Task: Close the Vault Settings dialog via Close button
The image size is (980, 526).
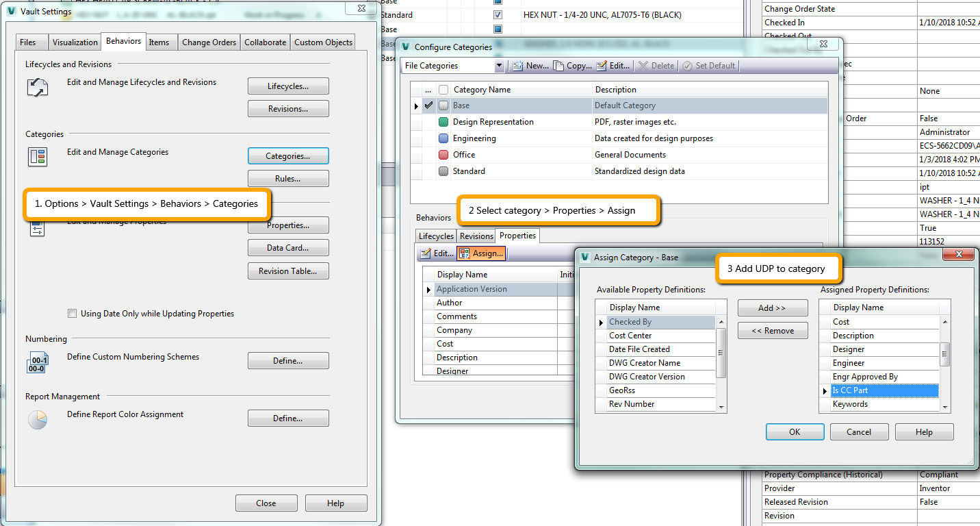Action: pos(266,503)
